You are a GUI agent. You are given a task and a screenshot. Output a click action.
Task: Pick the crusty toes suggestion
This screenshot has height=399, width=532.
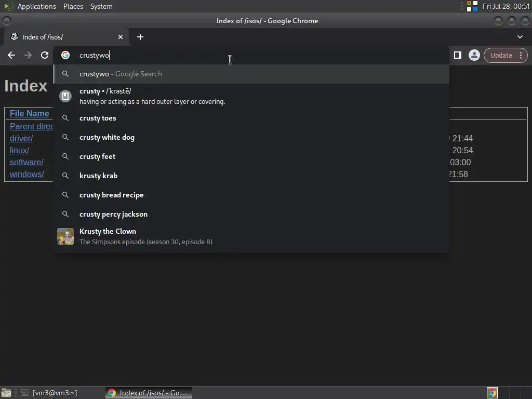251,118
